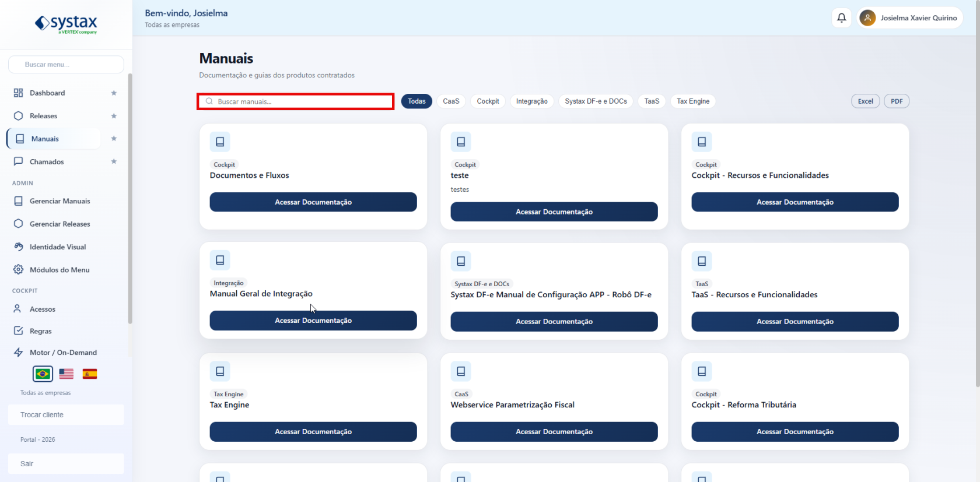Access Cockpit - Recursos e Funcionalidades documentation
The height and width of the screenshot is (482, 980).
click(x=795, y=202)
